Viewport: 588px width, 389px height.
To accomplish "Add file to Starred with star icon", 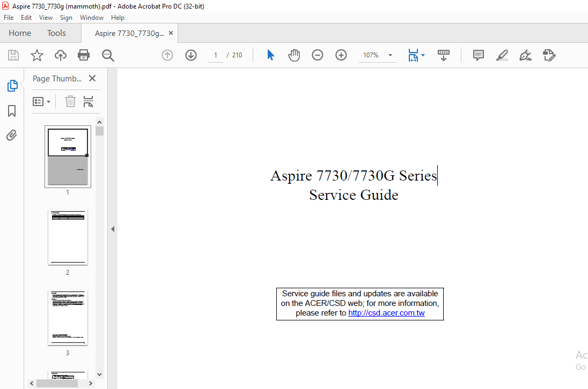I will pyautogui.click(x=36, y=55).
